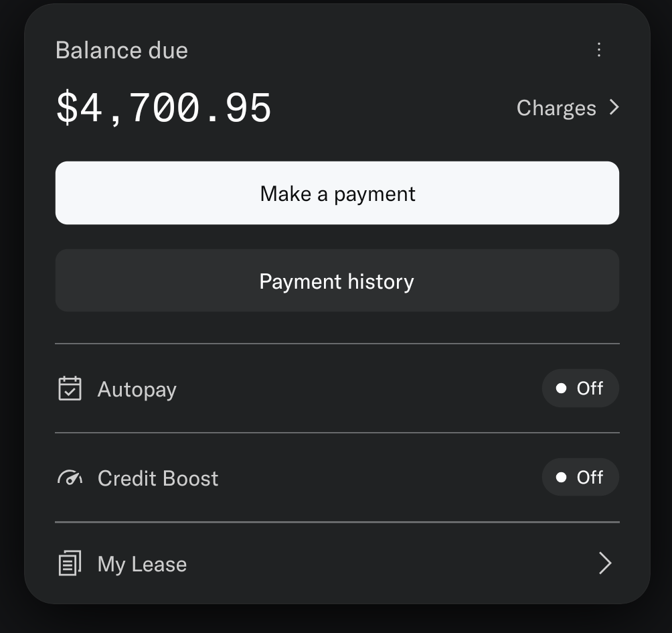Click the arrow icon beside Charges
The height and width of the screenshot is (633, 672).
coord(614,108)
